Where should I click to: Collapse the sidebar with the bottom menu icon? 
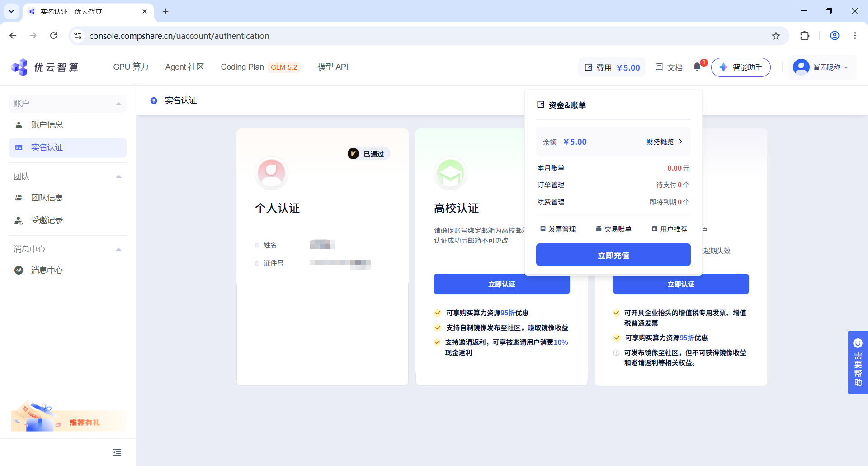click(x=117, y=452)
